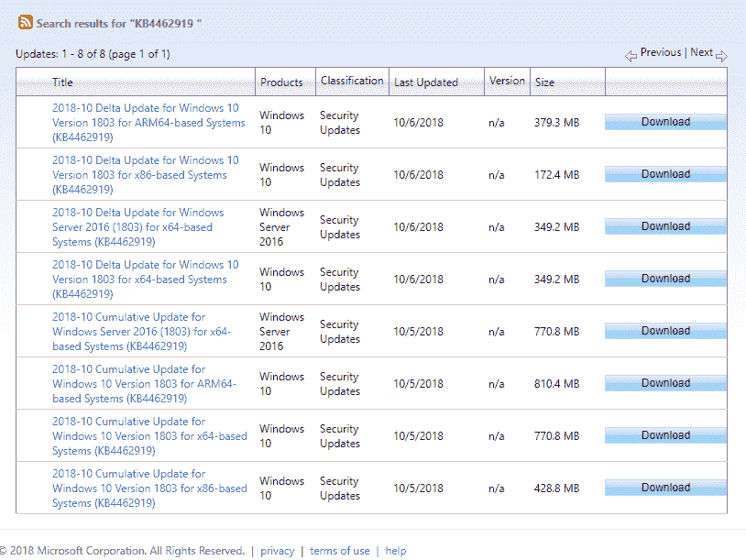Click the Next page arrow icon

click(x=721, y=56)
